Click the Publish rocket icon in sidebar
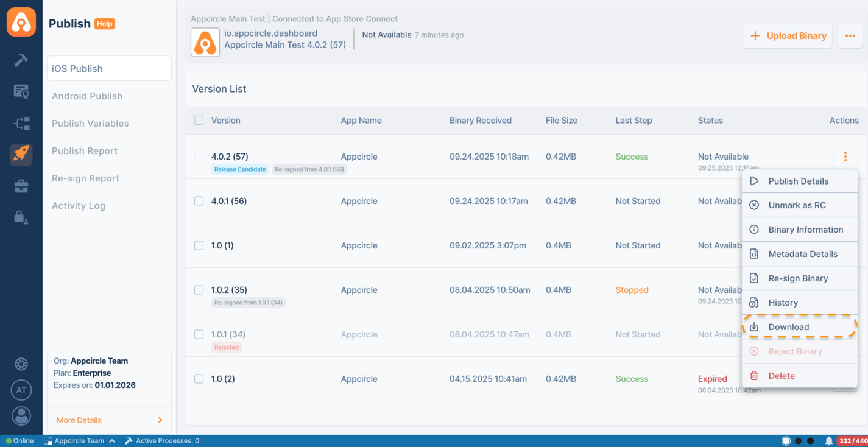This screenshot has height=447, width=868. (21, 154)
